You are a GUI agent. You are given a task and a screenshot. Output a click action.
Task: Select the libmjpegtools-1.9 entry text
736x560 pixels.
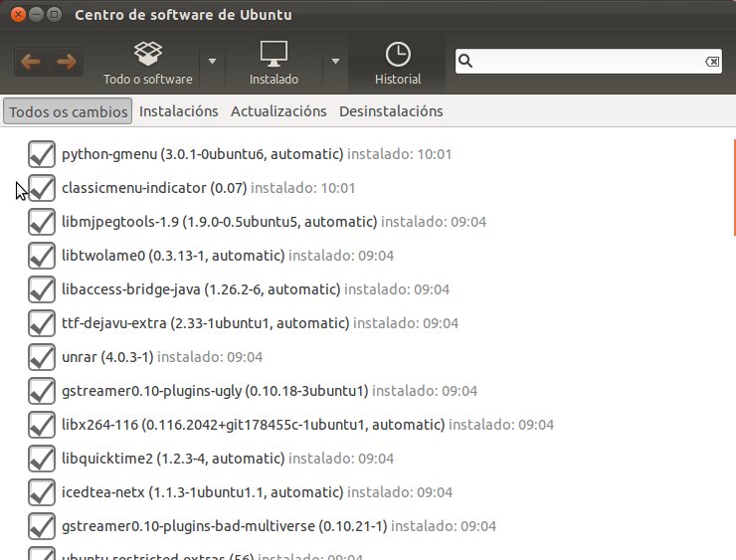tap(275, 222)
